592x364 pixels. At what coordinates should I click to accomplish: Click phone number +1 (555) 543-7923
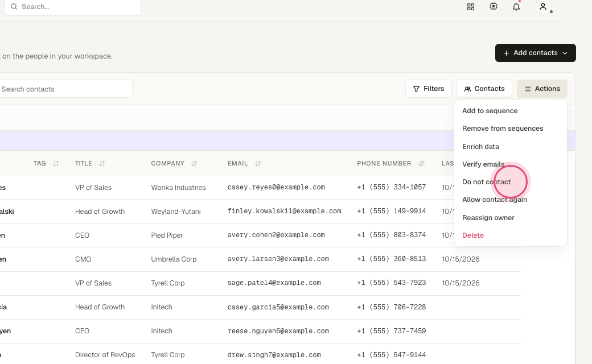392,283
